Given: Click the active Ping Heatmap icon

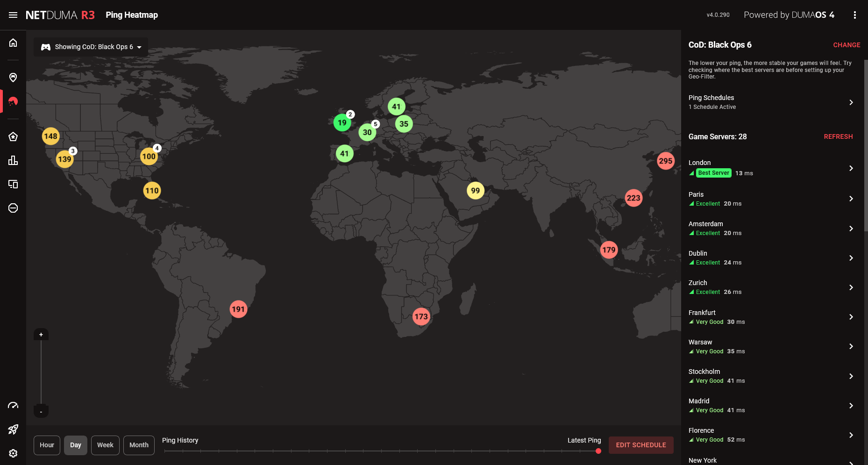Looking at the screenshot, I should [13, 101].
